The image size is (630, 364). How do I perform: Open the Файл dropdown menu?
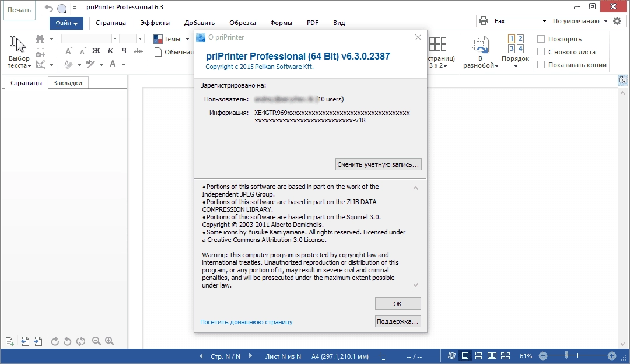pos(66,23)
